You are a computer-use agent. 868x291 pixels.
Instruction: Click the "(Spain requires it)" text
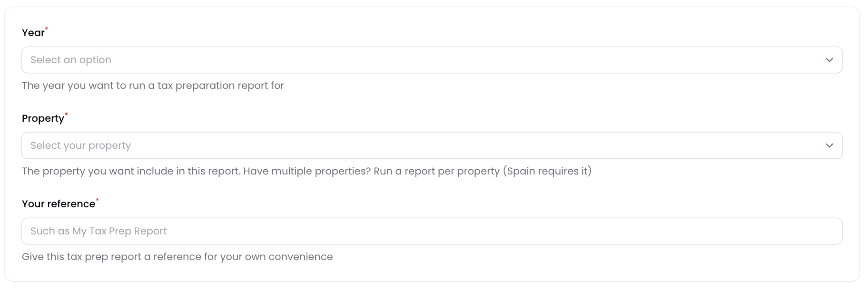coord(547,171)
